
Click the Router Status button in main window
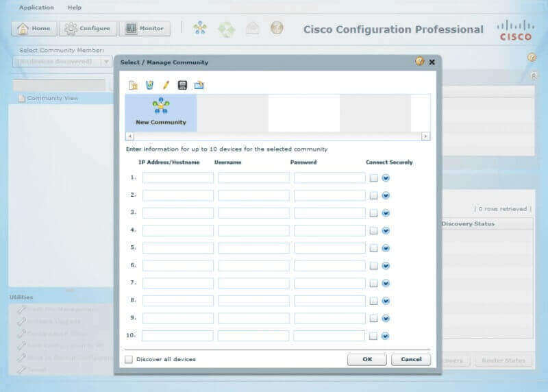tap(503, 360)
